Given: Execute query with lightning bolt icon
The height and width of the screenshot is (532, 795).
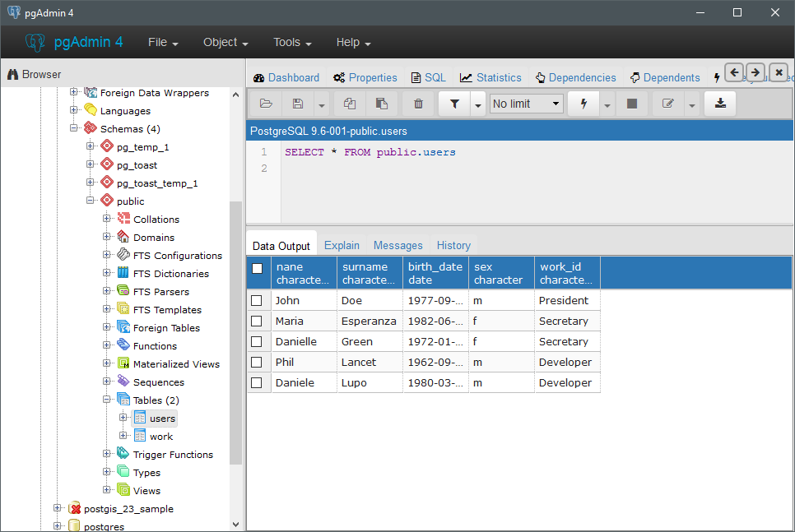Looking at the screenshot, I should [x=583, y=104].
